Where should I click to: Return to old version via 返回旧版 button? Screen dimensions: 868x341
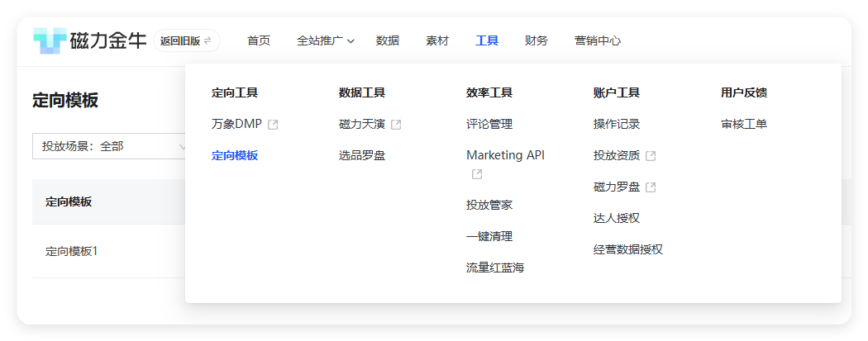point(187,41)
